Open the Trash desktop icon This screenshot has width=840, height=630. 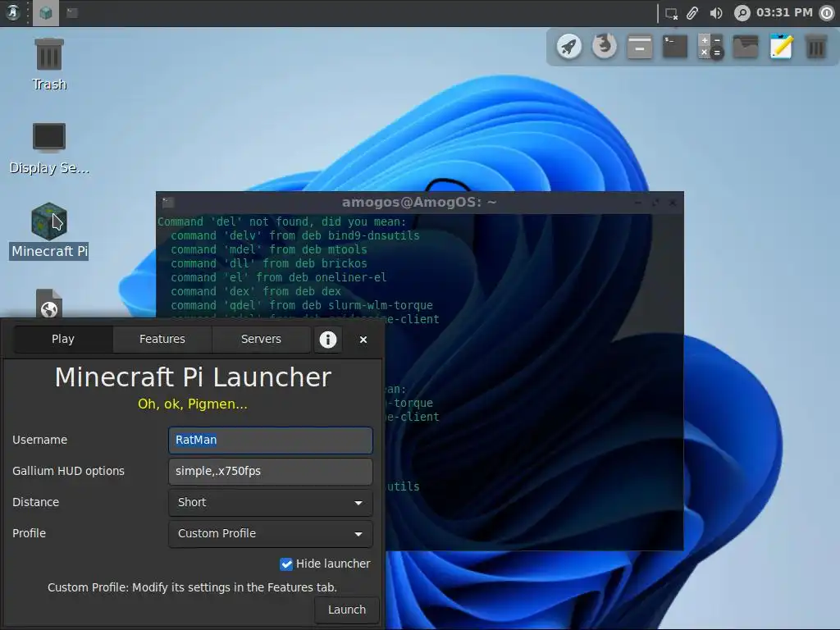[x=48, y=64]
